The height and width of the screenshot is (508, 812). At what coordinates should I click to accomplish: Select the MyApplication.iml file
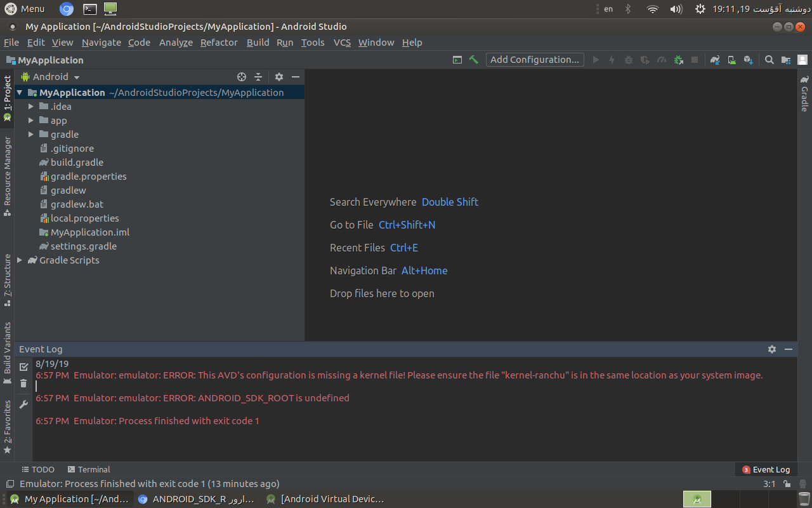coord(90,232)
